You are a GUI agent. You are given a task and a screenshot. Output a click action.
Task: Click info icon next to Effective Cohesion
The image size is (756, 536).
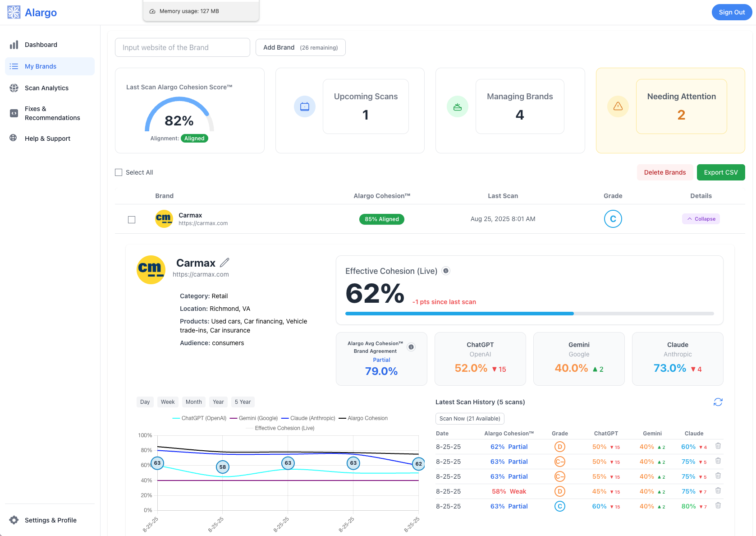point(446,271)
